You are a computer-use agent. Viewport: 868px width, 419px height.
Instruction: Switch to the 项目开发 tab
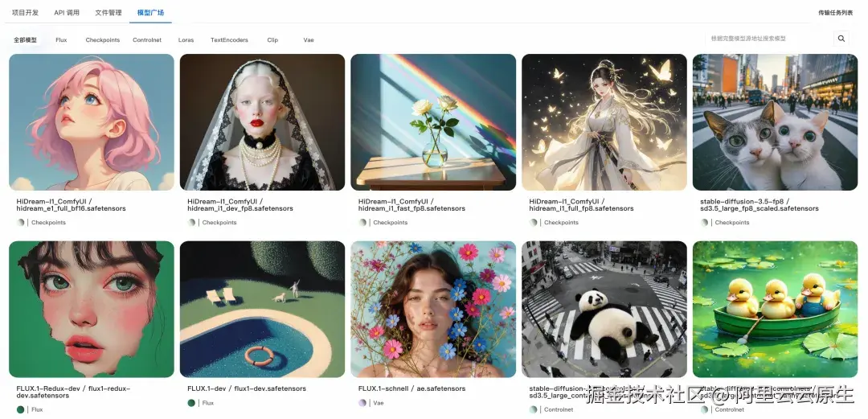click(26, 12)
